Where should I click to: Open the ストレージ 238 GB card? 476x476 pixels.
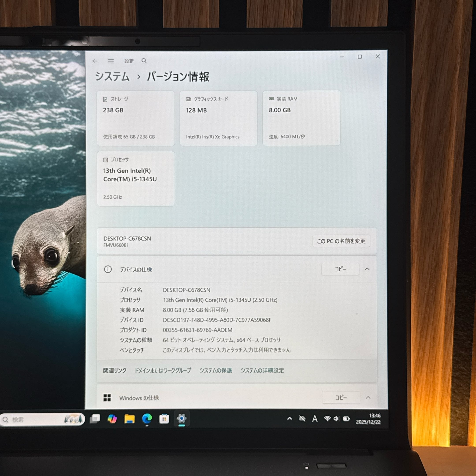tap(136, 118)
